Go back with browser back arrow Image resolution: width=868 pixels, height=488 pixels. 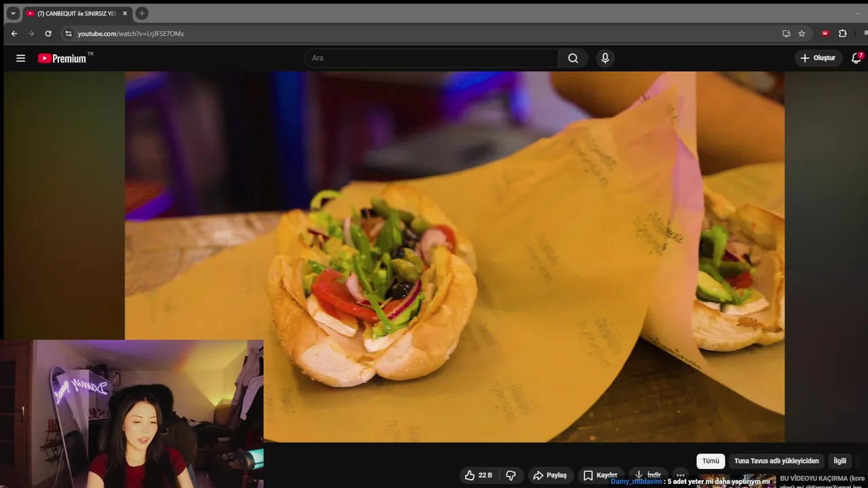coord(14,33)
